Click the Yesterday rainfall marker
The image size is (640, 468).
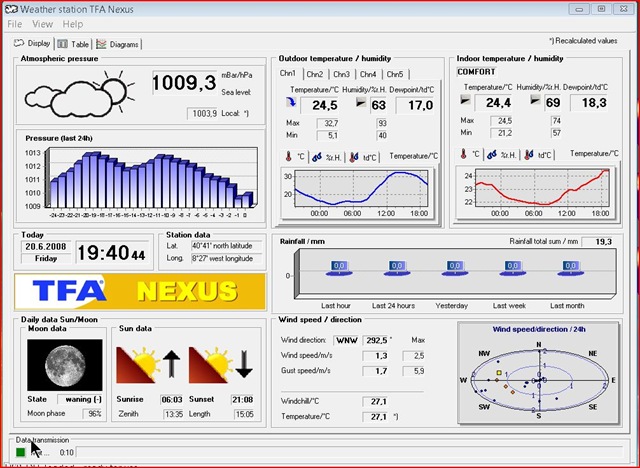pyautogui.click(x=455, y=268)
